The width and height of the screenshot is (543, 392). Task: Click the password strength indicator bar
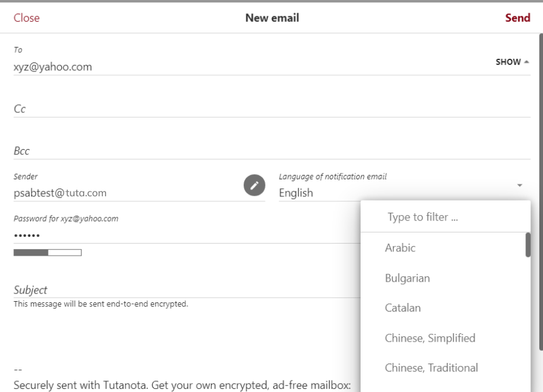click(48, 252)
